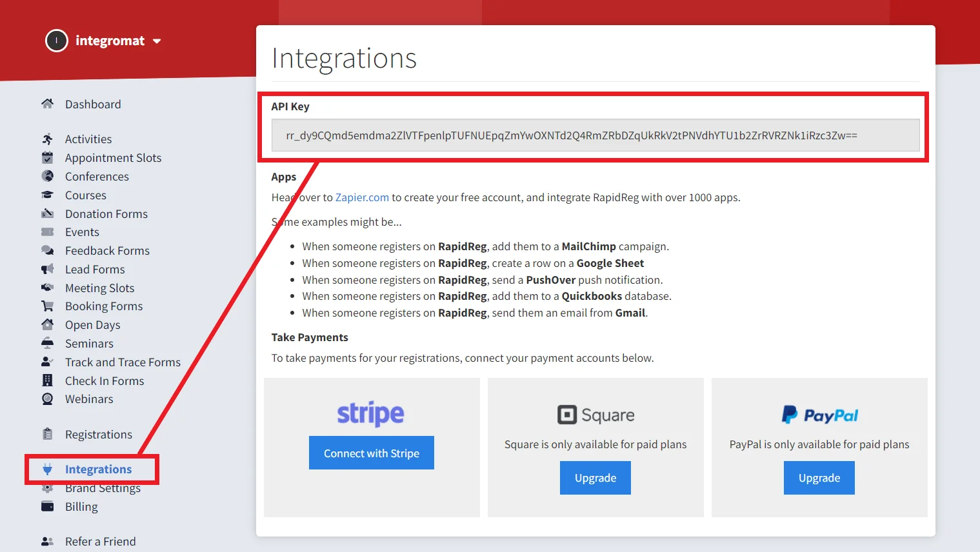980x552 pixels.
Task: Open Booking Forms
Action: [x=104, y=306]
